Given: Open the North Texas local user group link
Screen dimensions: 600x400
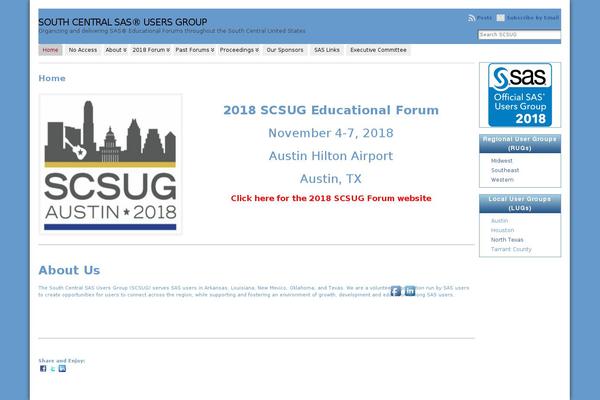Looking at the screenshot, I should pos(507,240).
